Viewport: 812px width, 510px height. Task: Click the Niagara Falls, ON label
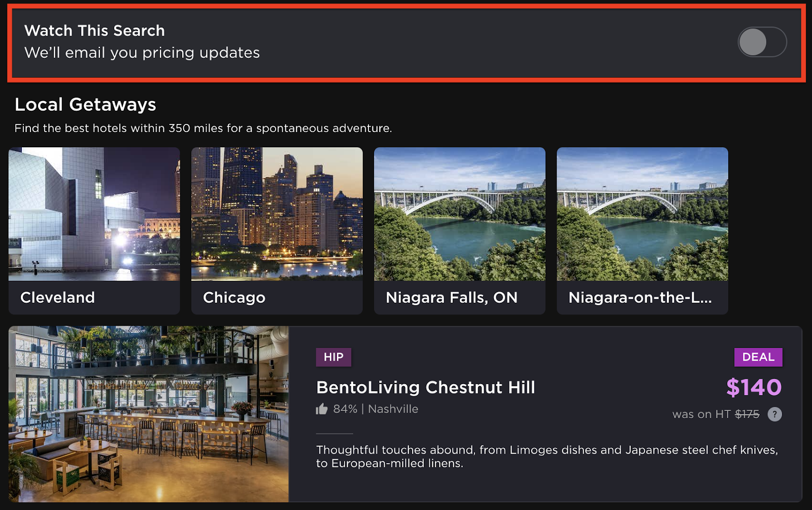tap(452, 298)
